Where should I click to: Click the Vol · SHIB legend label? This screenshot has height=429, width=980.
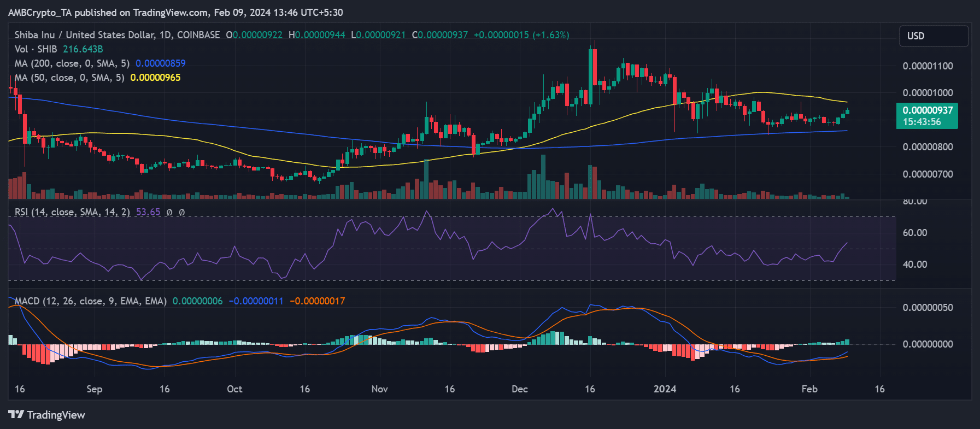[36, 49]
